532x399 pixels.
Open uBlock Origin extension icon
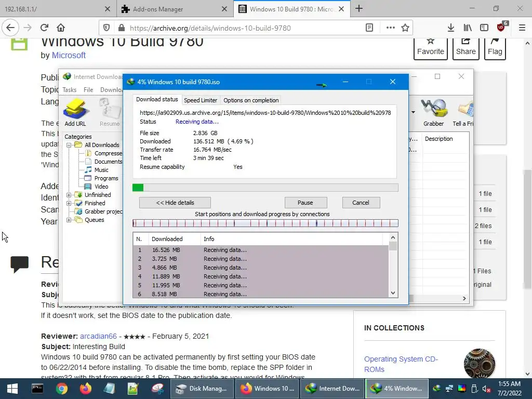click(501, 28)
